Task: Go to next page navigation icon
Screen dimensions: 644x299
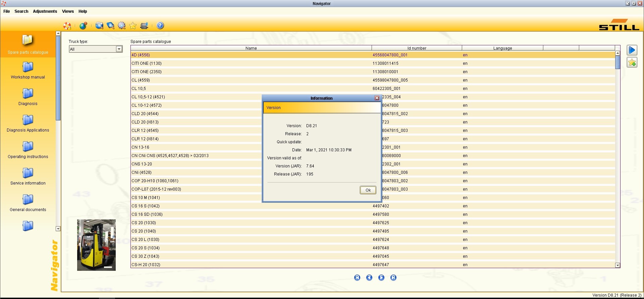Action: (381, 278)
